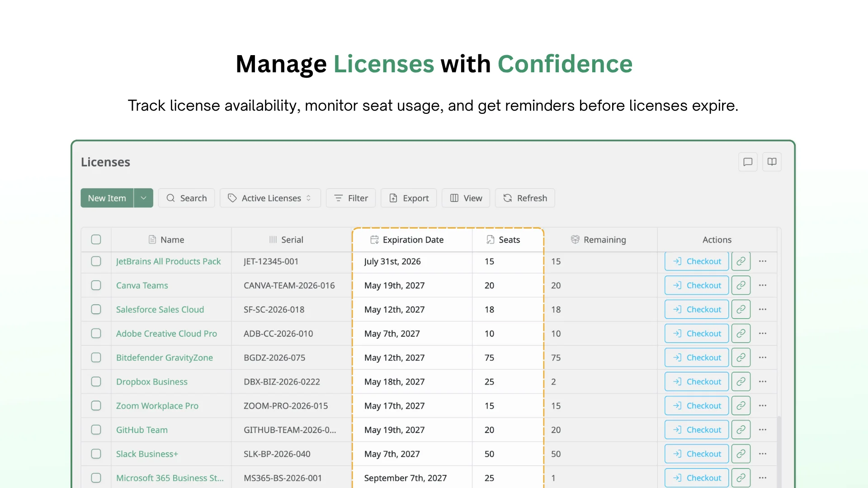The width and height of the screenshot is (868, 488).
Task: Open the Salesforce Sales Cloud license
Action: (160, 310)
